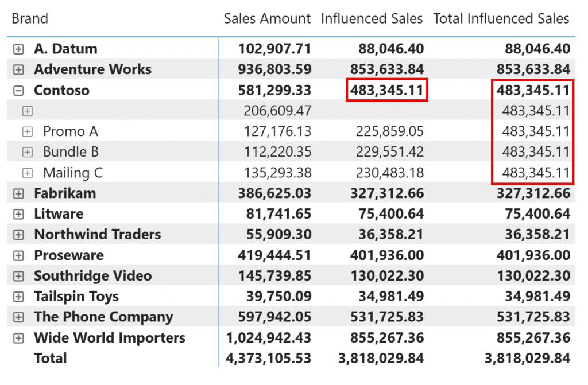Click the Total Influenced Sales column header

(501, 19)
